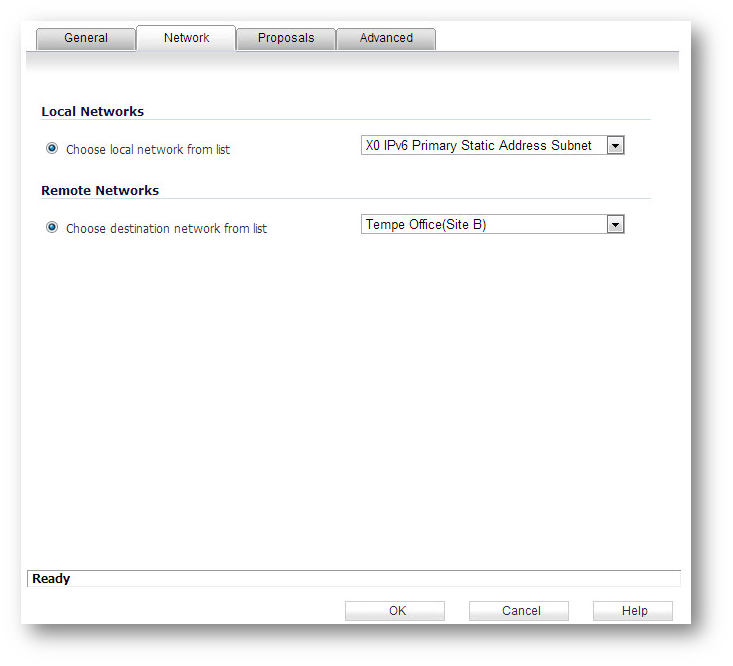This screenshot has width=733, height=666.
Task: Click the OK button
Action: 395,611
